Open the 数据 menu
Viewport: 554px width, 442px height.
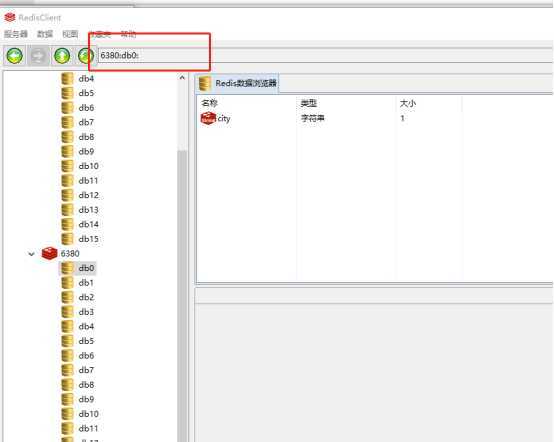click(45, 34)
